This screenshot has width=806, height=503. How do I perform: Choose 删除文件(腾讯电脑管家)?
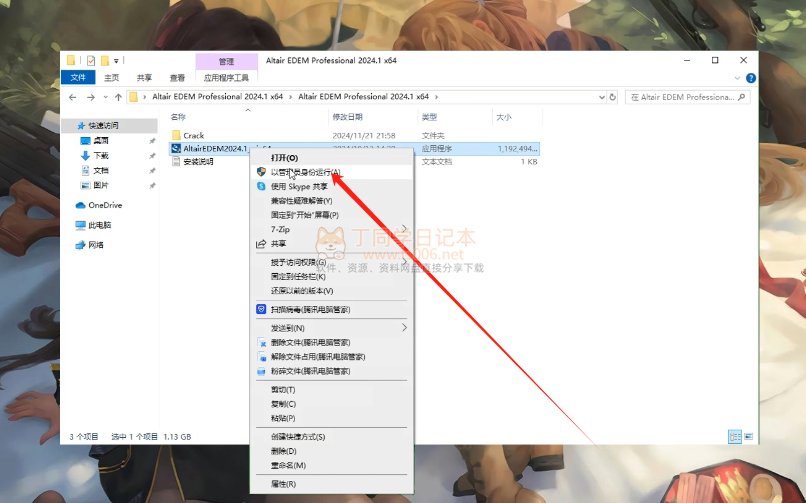coord(332,342)
